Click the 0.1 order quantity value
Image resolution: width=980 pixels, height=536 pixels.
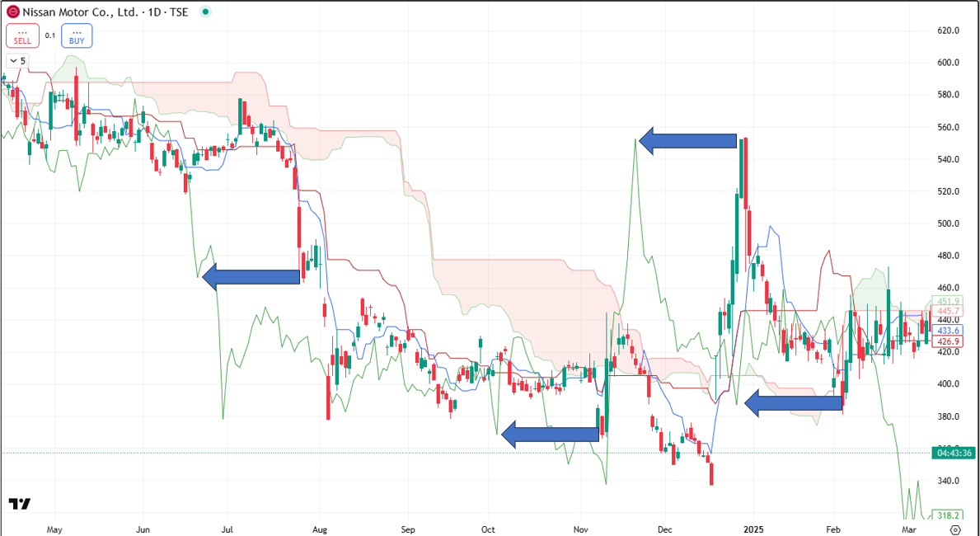[50, 35]
